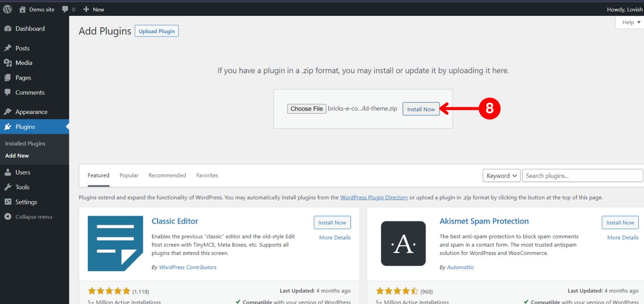
Task: Click the Akismet plugin logo thumbnail
Action: tap(403, 244)
